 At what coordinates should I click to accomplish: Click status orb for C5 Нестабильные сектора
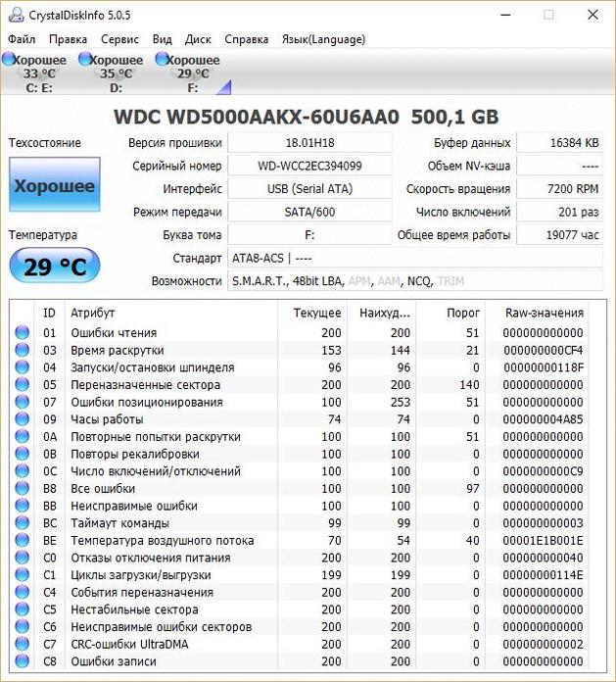coord(23,609)
